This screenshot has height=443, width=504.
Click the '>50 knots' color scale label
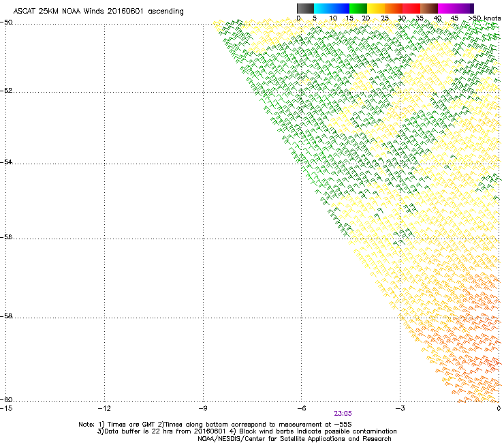pyautogui.click(x=484, y=18)
